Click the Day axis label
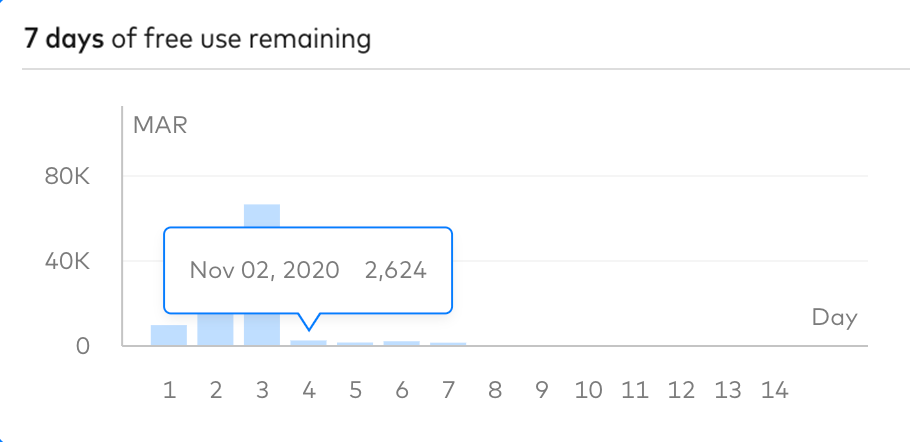 click(x=835, y=318)
